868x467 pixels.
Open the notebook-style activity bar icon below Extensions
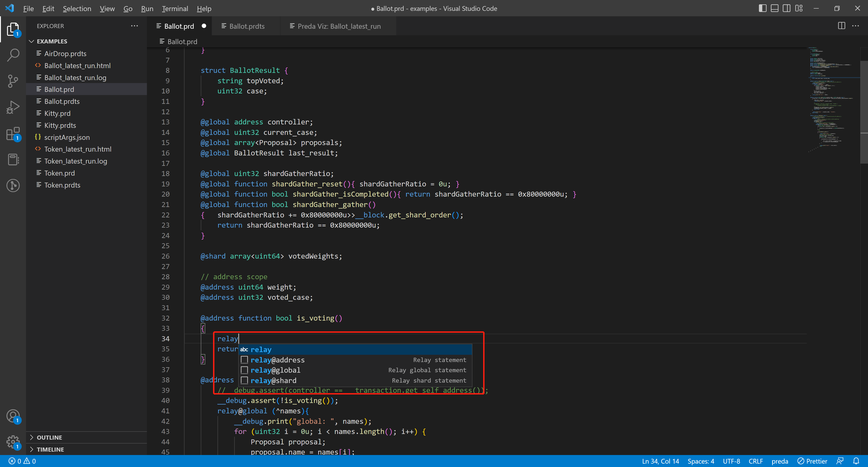[x=13, y=160]
